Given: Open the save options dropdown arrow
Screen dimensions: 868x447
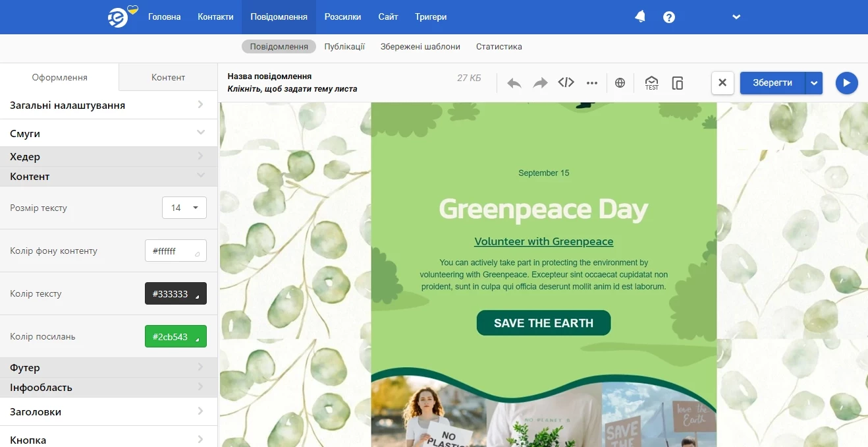Looking at the screenshot, I should (815, 83).
